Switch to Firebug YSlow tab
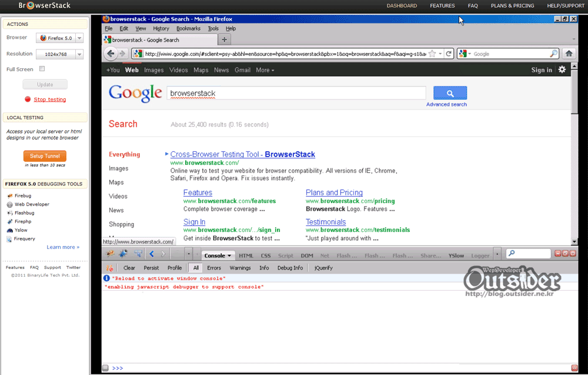Screen dimensions: 588x375 tap(456, 255)
